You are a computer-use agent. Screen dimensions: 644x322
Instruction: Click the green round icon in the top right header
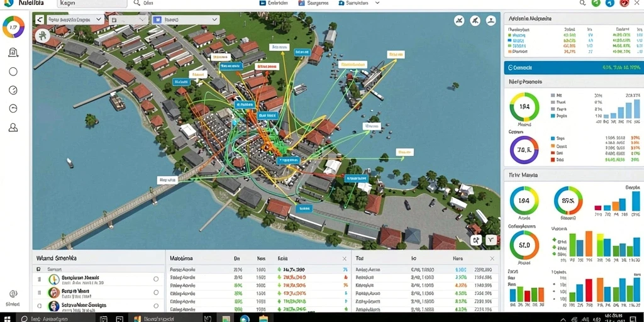click(x=596, y=3)
